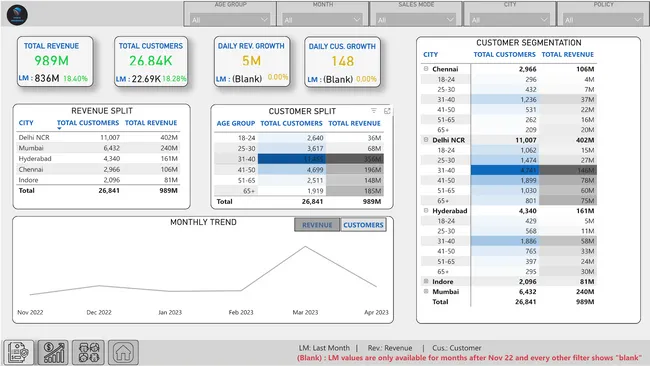Click the Feb 2023 axis label
This screenshot has height=366, width=650.
pos(241,312)
